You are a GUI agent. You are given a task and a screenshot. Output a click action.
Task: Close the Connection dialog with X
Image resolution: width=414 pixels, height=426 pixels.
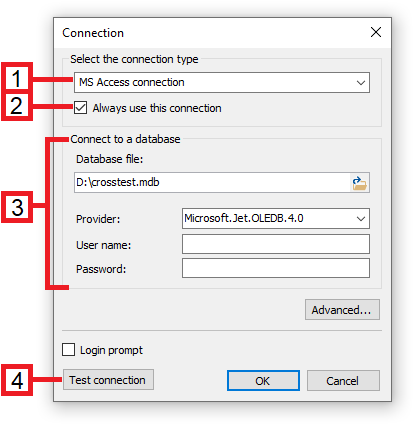click(x=376, y=32)
